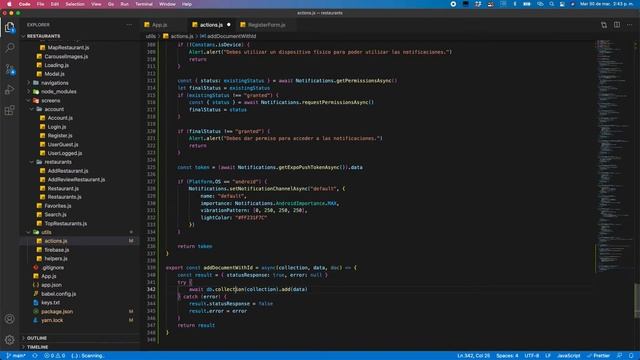This screenshot has height=360, width=640.
Task: Click the open changes compare icon
Action: 604,25
